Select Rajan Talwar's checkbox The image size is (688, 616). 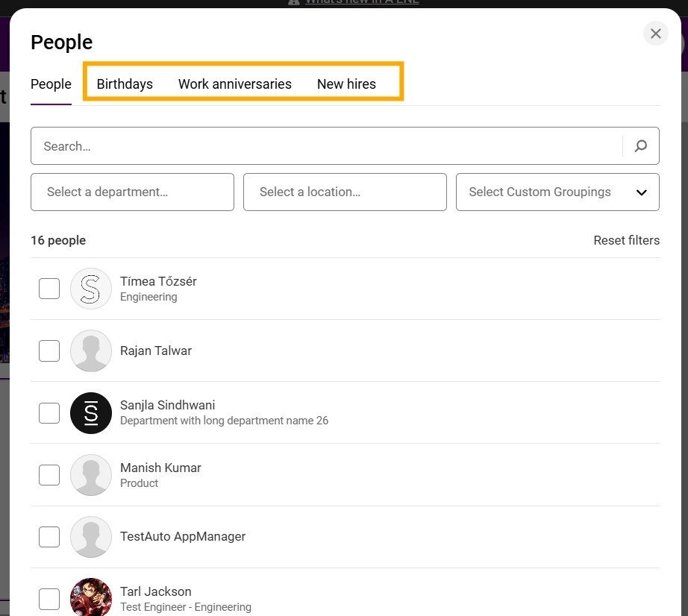pos(49,351)
